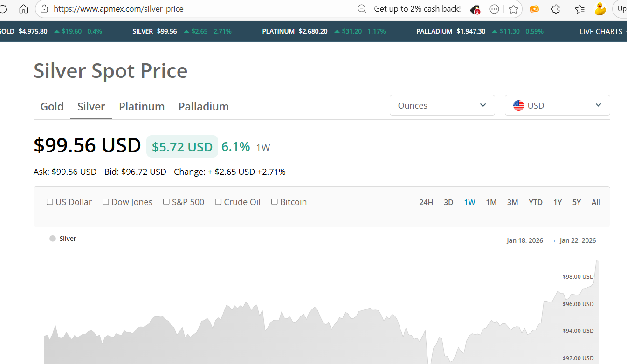Open the favorites list icon
The image size is (627, 364).
579,9
